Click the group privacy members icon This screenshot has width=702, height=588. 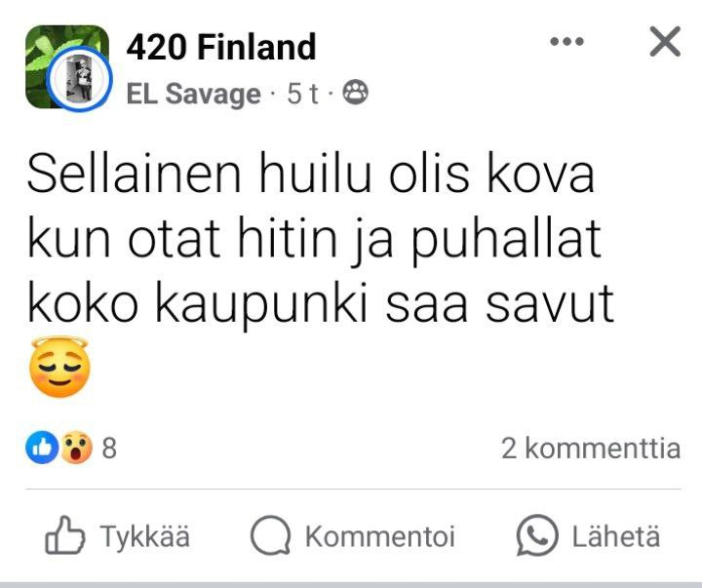(x=356, y=93)
